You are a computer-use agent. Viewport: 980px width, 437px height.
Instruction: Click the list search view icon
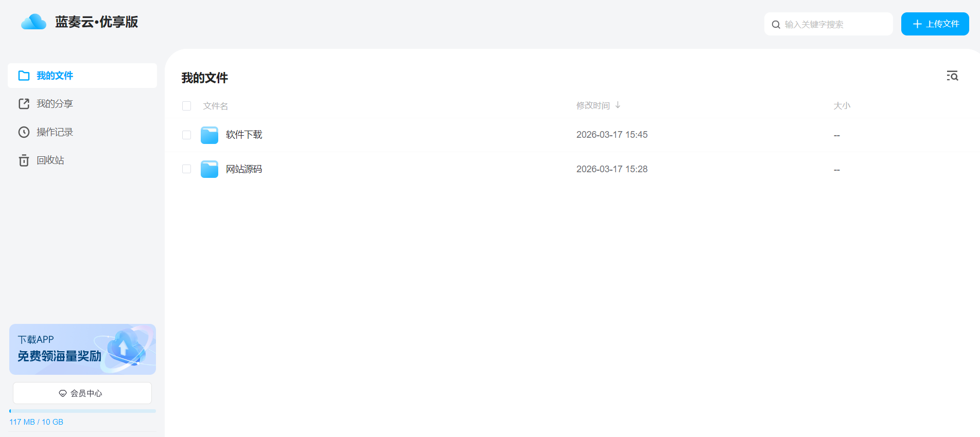click(952, 76)
